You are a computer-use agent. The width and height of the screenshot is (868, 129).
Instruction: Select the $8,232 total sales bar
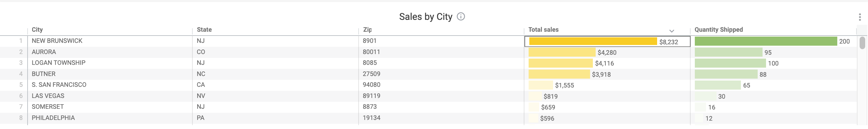pyautogui.click(x=593, y=41)
